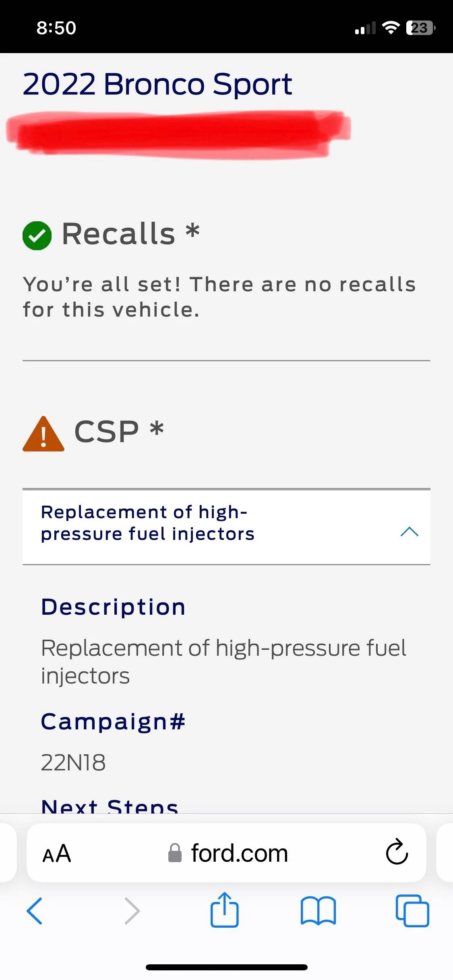Viewport: 453px width, 980px height.
Task: Tap the clock showing 8:50
Action: 56,27
